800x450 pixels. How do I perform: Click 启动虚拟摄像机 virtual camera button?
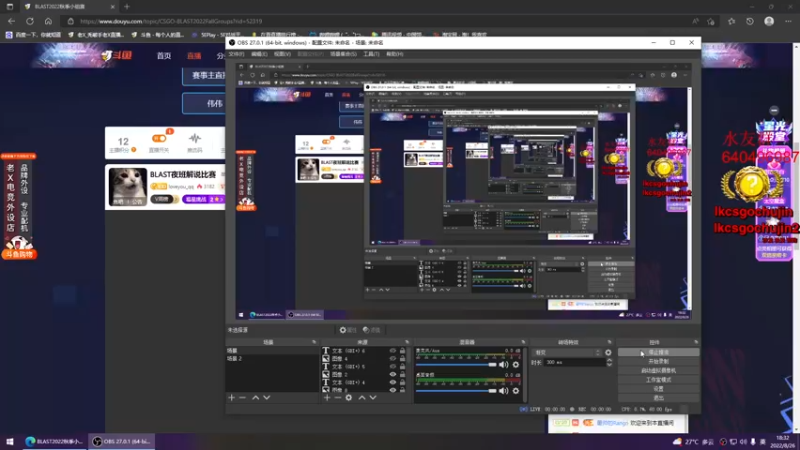658,370
